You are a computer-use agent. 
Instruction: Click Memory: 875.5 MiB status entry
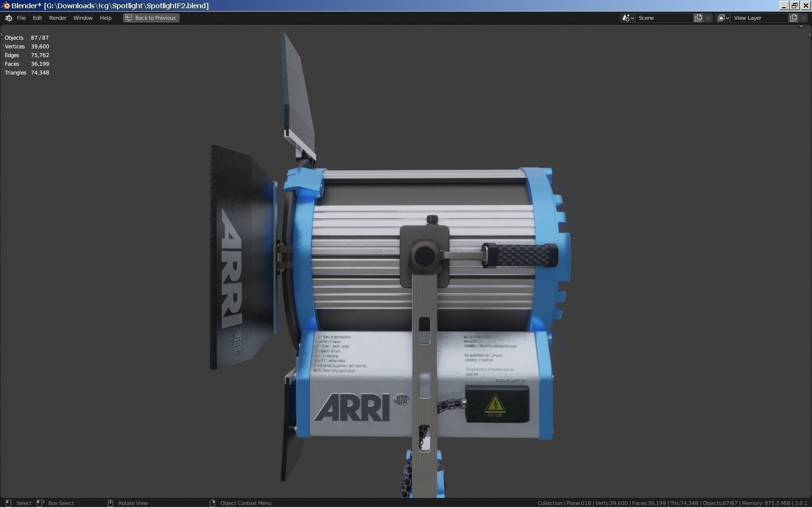coord(766,503)
